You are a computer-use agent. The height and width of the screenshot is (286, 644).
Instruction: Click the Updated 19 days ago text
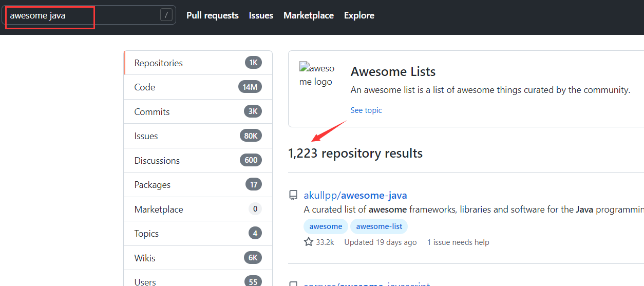pos(381,242)
